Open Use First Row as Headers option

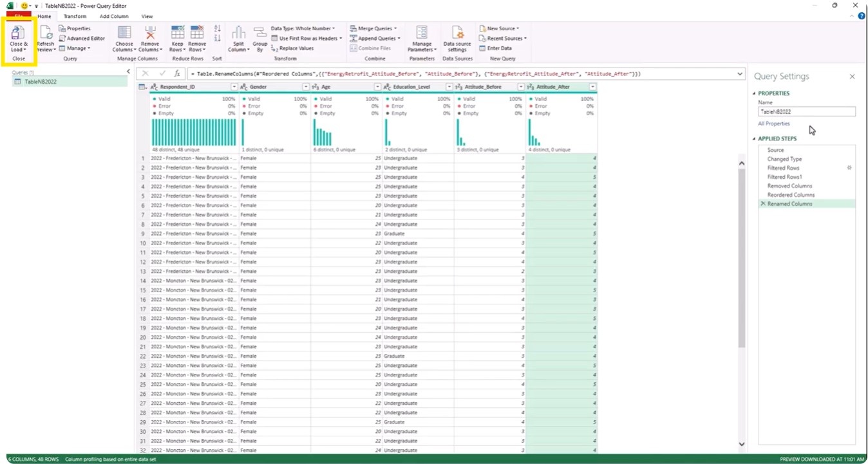click(307, 38)
